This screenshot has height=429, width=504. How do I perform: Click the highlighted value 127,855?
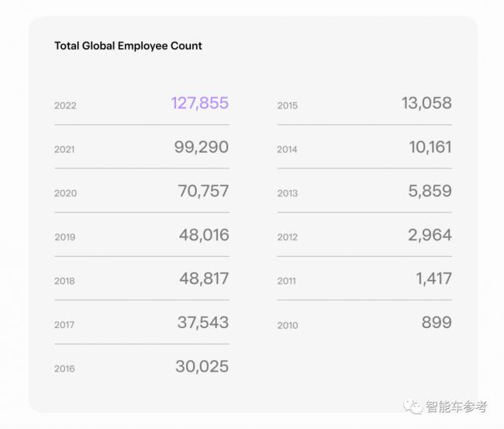200,103
